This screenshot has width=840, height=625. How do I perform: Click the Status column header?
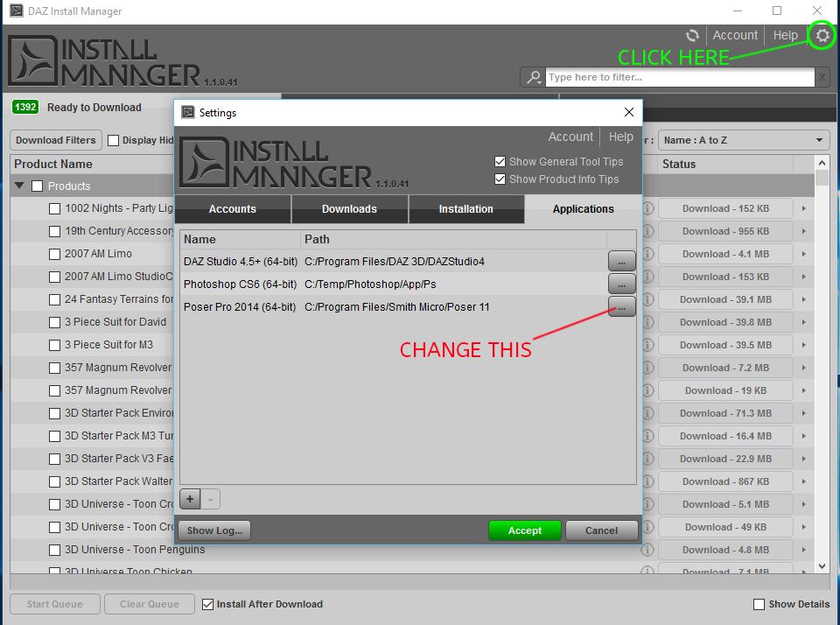679,164
